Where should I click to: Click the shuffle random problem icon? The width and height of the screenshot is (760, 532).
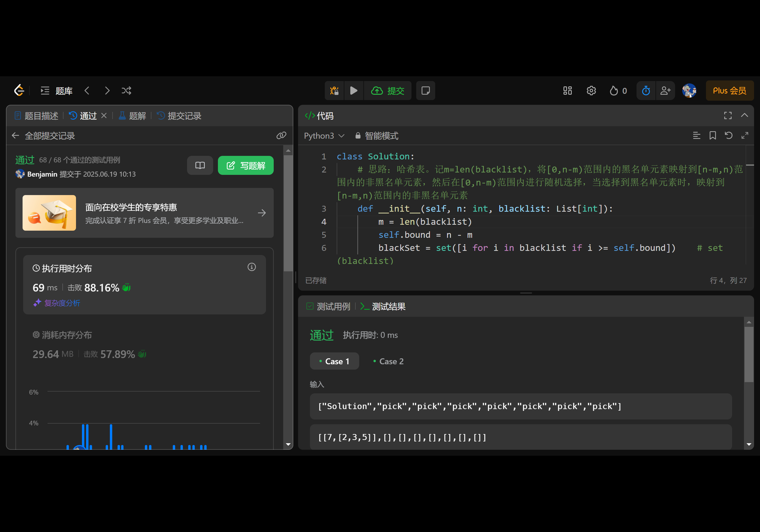pyautogui.click(x=126, y=91)
